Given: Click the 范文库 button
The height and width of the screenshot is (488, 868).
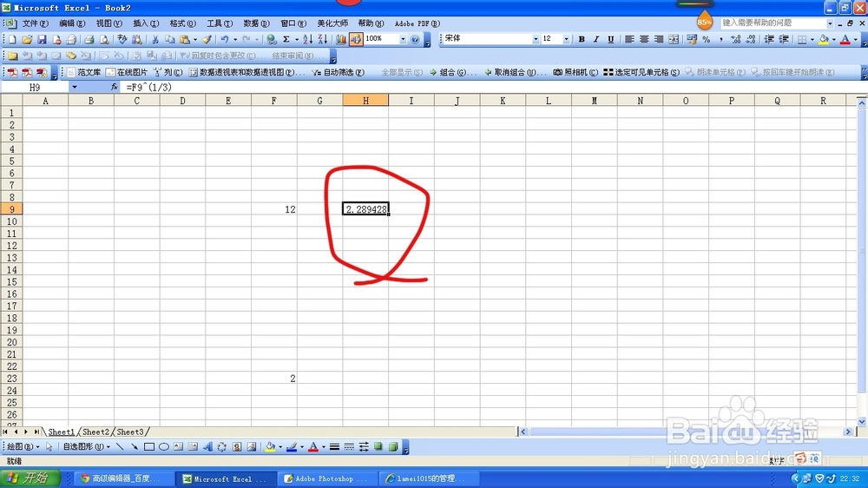Looking at the screenshot, I should click(x=84, y=73).
